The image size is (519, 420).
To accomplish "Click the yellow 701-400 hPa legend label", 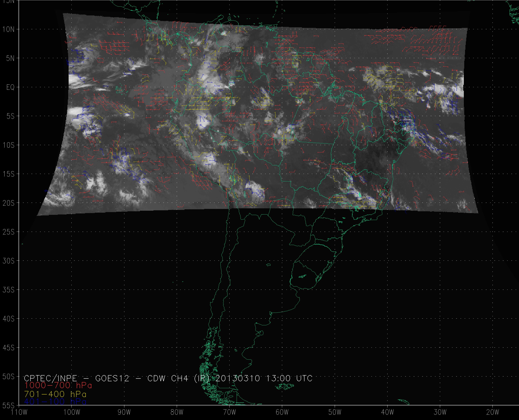I will coord(55,394).
